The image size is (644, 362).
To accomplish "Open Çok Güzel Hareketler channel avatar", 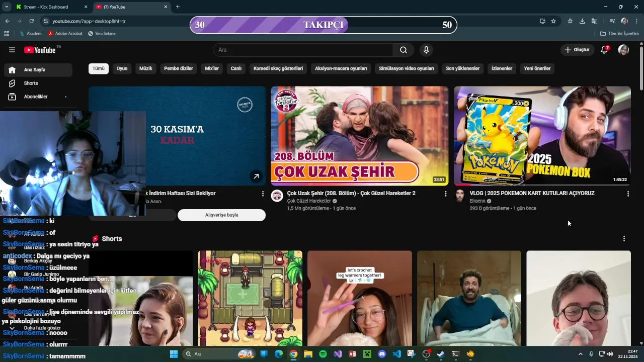I will pyautogui.click(x=277, y=196).
